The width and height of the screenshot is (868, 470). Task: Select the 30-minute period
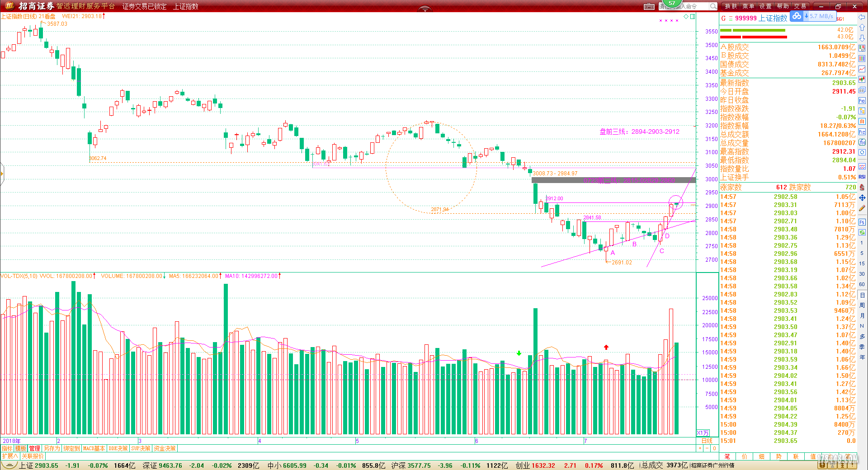(862, 274)
